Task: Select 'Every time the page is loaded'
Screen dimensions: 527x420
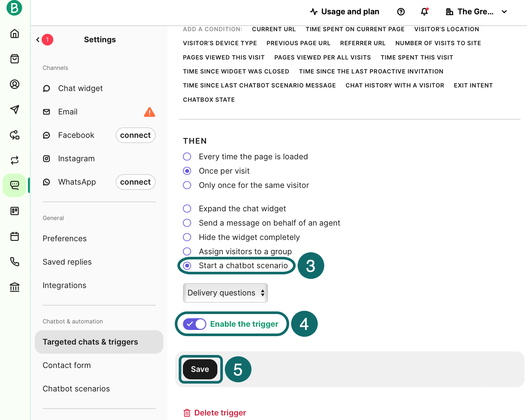Action: (187, 157)
